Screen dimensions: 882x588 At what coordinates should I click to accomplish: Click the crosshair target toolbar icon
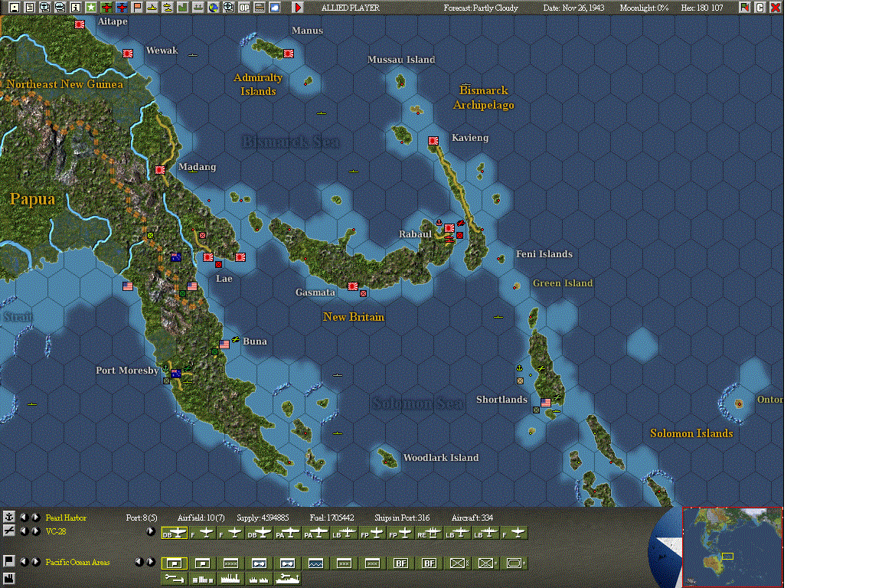click(x=228, y=8)
